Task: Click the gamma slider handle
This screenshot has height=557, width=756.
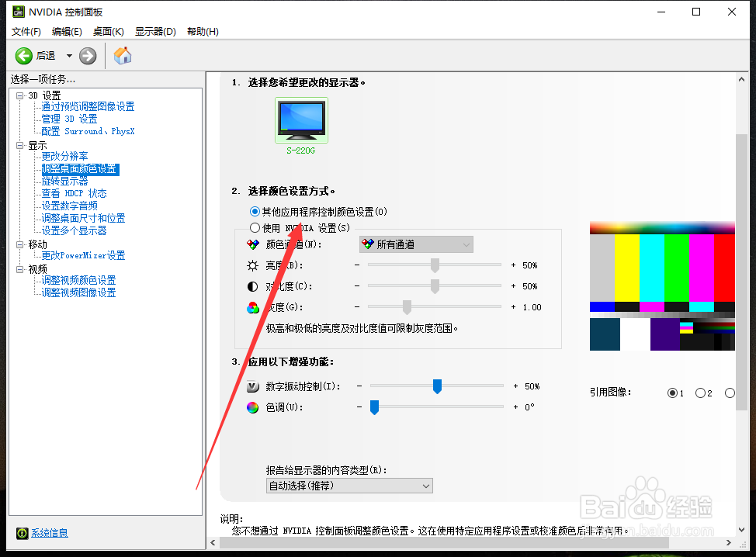Action: 407,307
